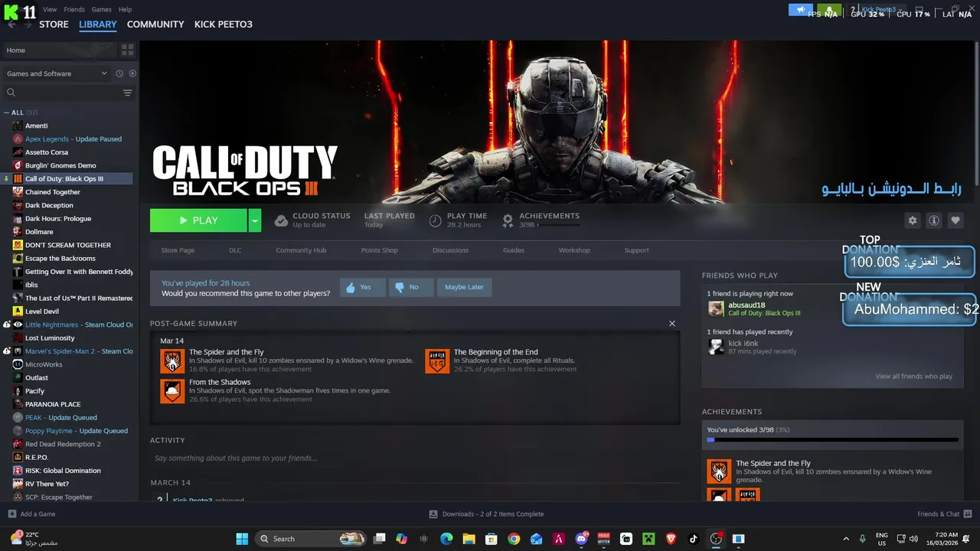980x551 pixels.
Task: Open Windows Start menu
Action: pos(242,539)
